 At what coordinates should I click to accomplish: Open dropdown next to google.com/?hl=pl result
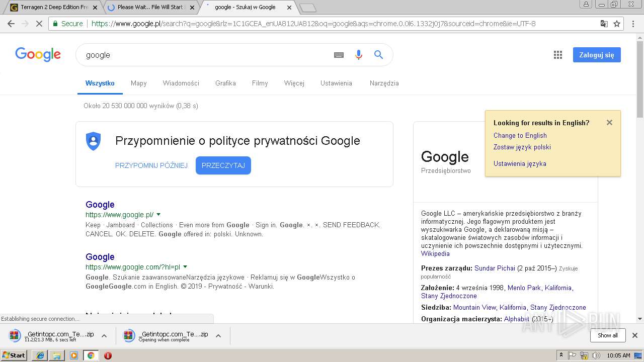pos(185,267)
